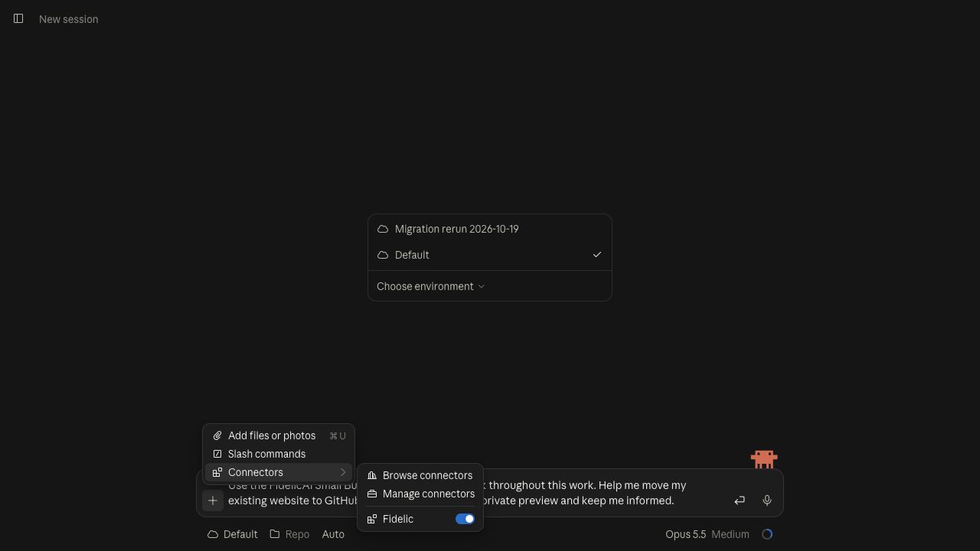
Task: Toggle the sidebar panel icon
Action: [18, 18]
